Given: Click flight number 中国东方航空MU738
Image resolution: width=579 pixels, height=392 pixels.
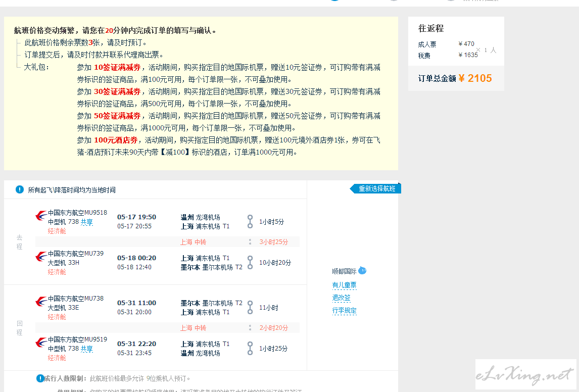Looking at the screenshot, I should (76, 299).
